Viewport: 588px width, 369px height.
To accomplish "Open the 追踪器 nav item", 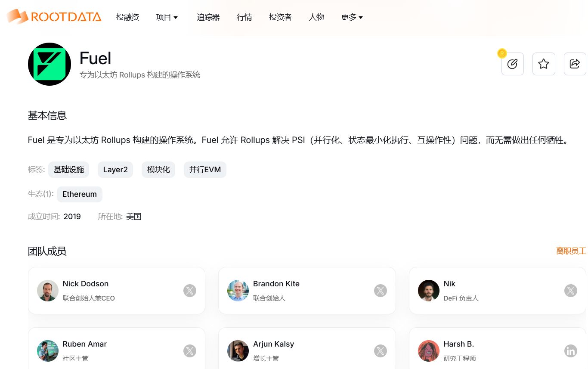I will point(208,17).
